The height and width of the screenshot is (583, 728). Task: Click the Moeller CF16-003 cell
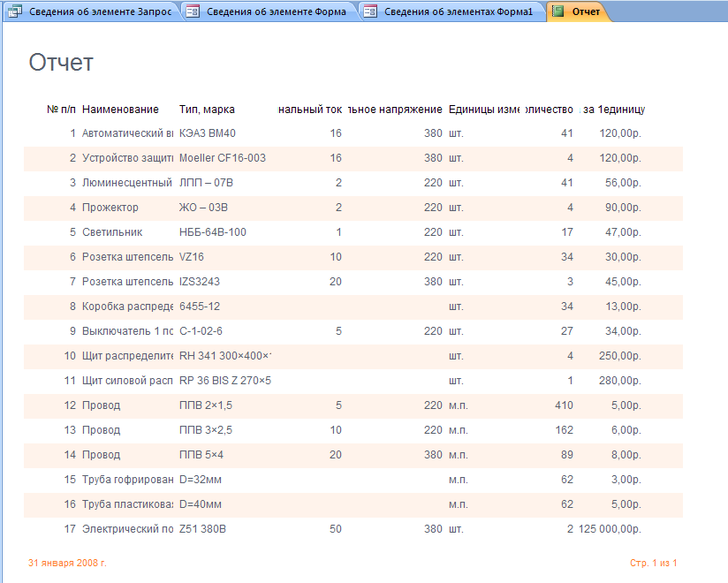[223, 158]
